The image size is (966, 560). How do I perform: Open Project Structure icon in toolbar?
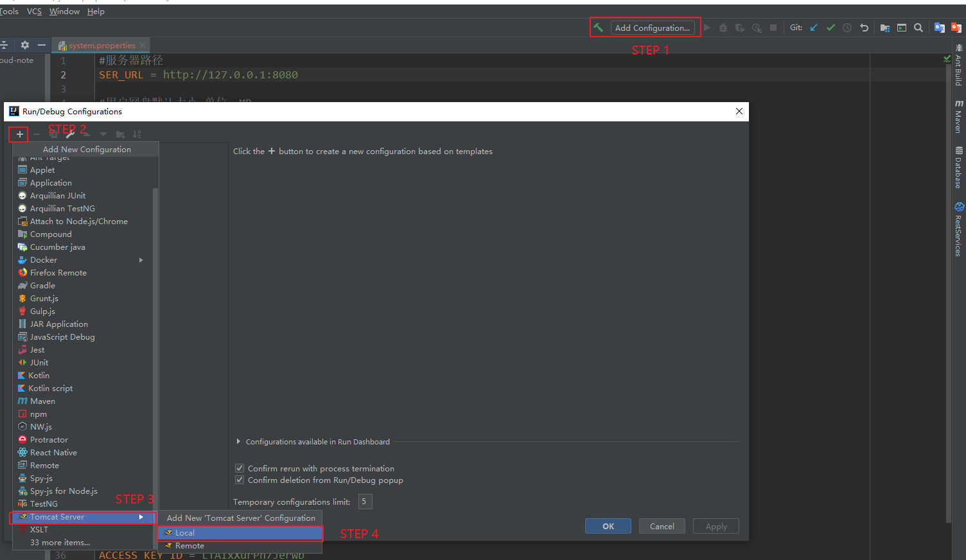click(885, 28)
